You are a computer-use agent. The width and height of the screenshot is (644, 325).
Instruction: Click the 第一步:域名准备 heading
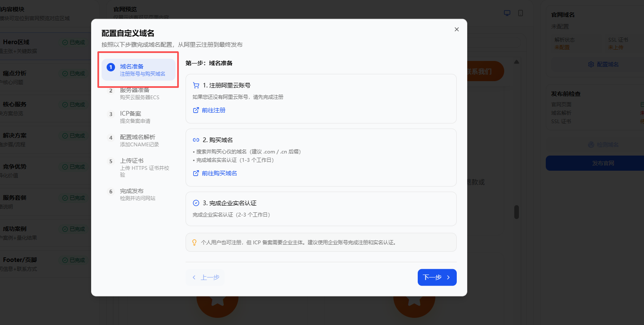209,63
